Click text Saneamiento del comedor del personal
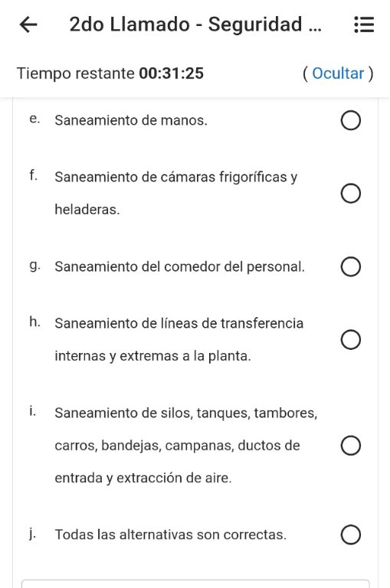The height and width of the screenshot is (588, 390). point(179,266)
